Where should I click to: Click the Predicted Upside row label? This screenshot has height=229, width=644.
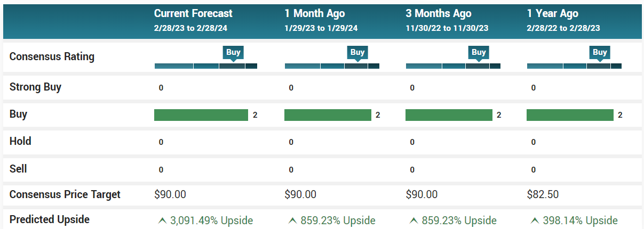click(x=50, y=219)
